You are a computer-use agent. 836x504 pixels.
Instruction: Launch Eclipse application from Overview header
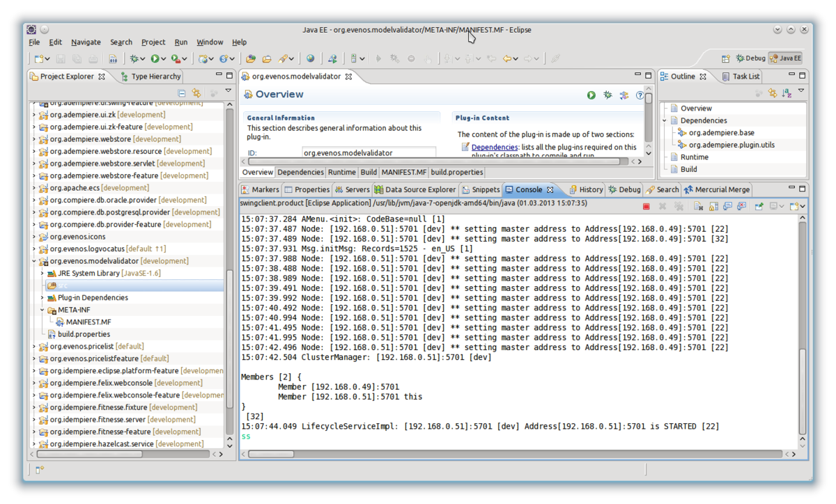(591, 95)
